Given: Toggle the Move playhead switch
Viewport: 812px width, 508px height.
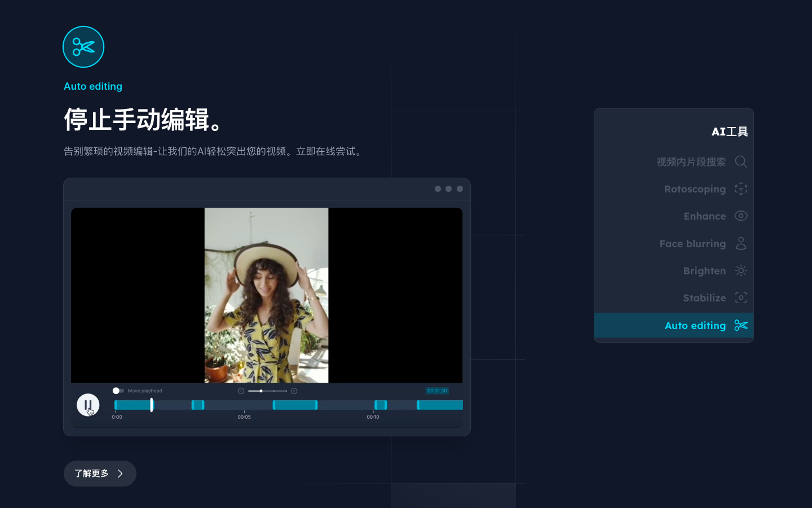Looking at the screenshot, I should click(x=117, y=390).
